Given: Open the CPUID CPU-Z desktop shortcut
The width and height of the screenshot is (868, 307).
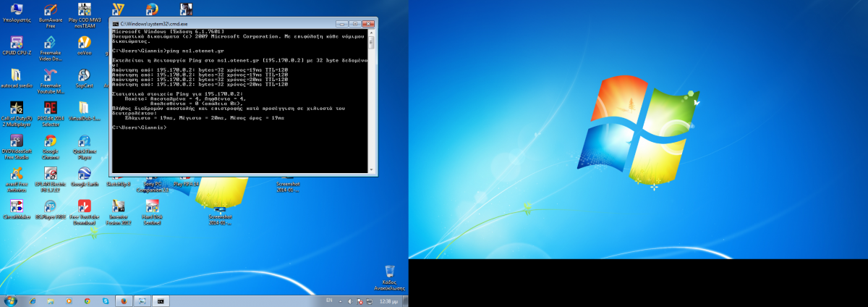Looking at the screenshot, I should click(x=16, y=43).
